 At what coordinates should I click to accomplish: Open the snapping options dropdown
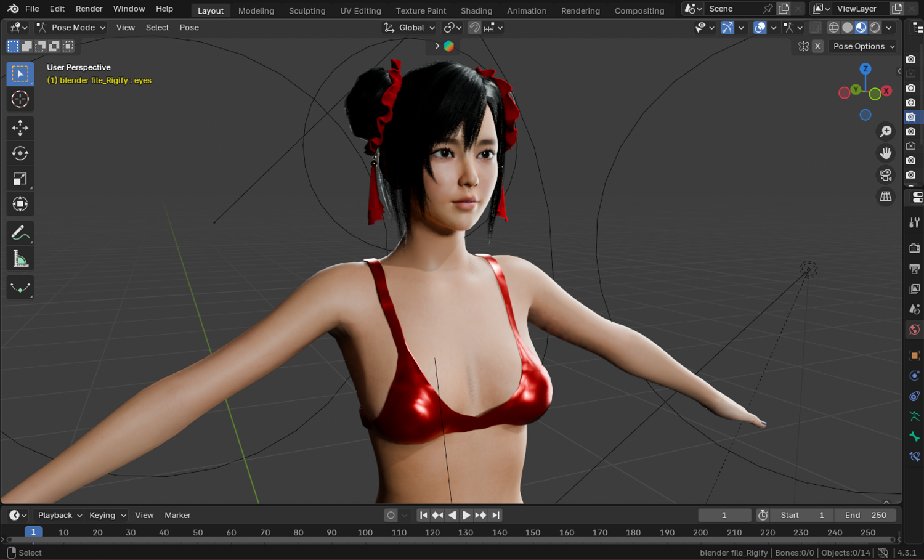[493, 28]
